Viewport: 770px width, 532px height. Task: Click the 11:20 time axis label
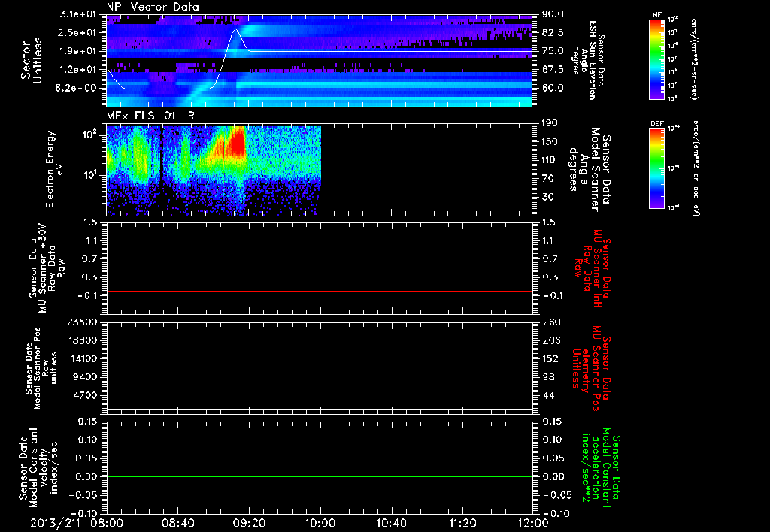462,523
